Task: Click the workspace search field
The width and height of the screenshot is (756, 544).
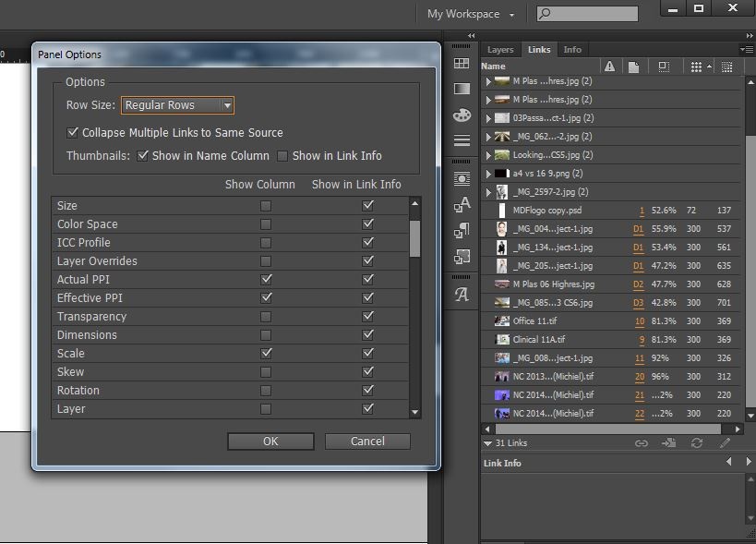Action: (x=587, y=14)
